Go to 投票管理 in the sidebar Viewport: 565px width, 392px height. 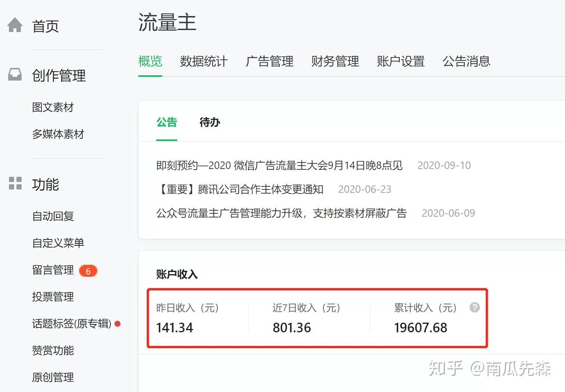53,297
